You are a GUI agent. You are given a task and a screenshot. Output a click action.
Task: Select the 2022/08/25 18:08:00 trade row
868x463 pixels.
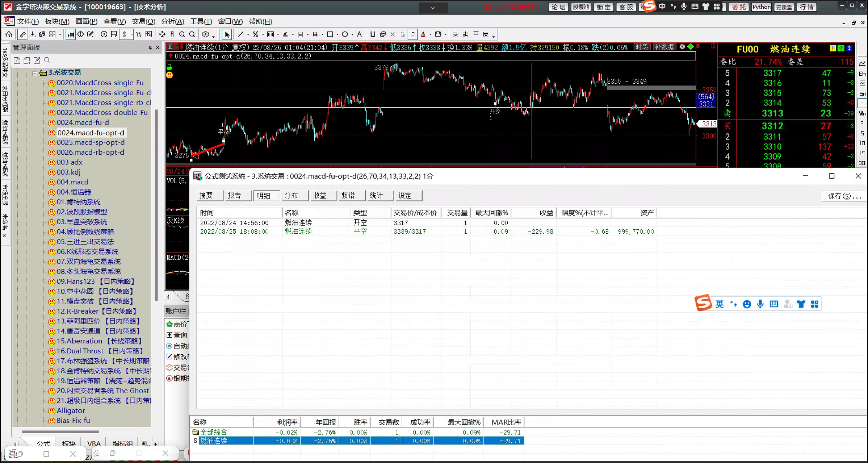coord(427,231)
